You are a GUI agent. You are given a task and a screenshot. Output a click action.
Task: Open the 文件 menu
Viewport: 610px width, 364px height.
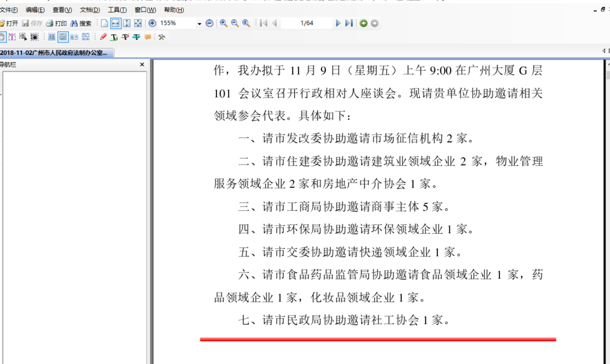[x=11, y=10]
